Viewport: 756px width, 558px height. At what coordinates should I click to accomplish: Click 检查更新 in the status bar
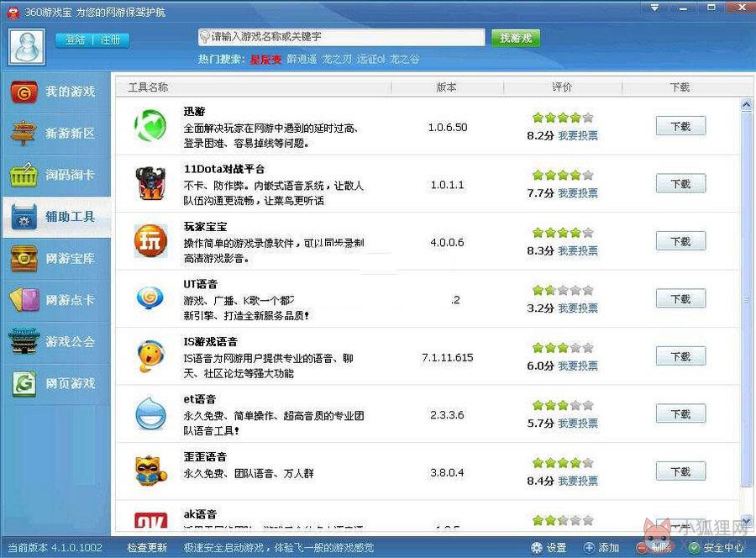(x=147, y=548)
